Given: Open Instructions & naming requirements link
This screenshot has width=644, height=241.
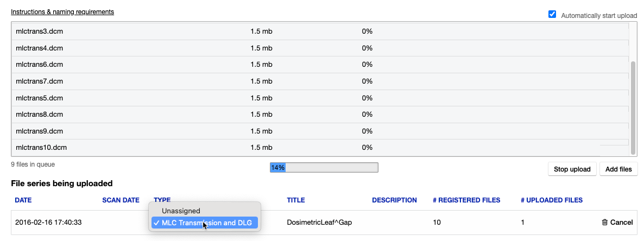Looking at the screenshot, I should [62, 11].
